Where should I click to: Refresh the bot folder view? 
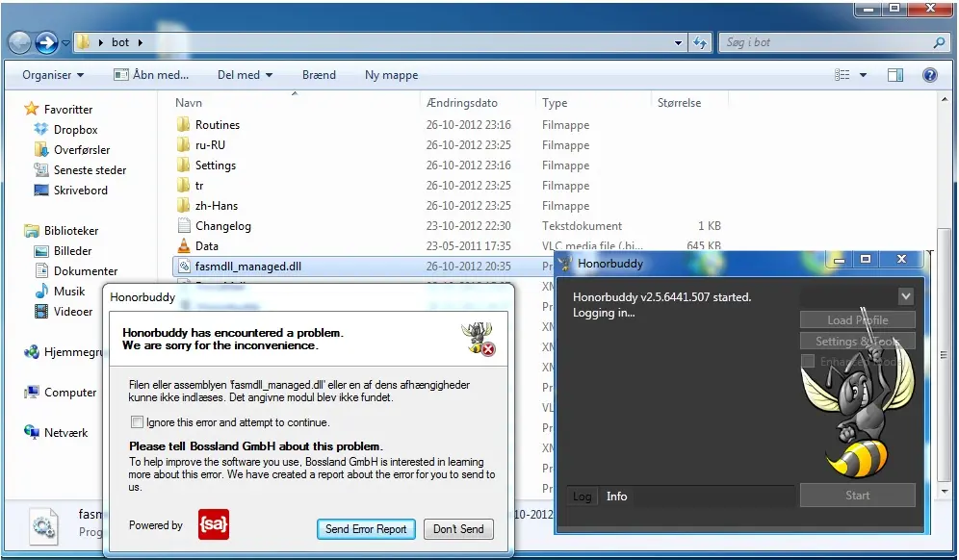(x=700, y=42)
